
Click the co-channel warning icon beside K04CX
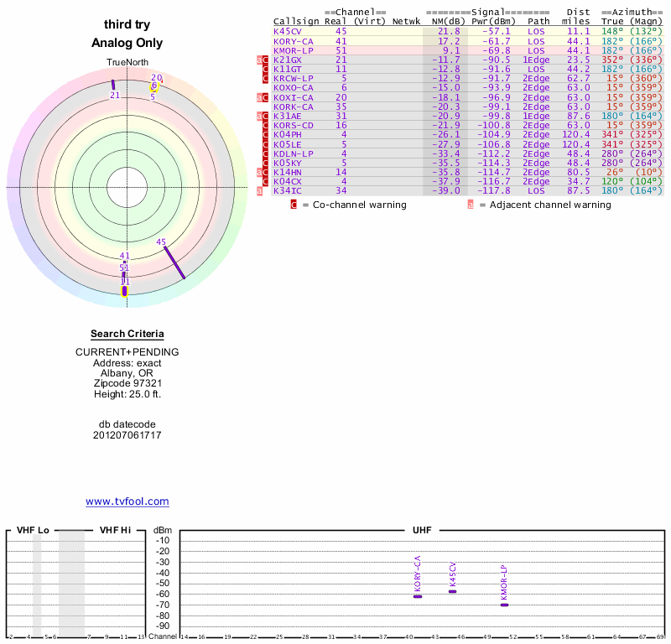pyautogui.click(x=266, y=181)
